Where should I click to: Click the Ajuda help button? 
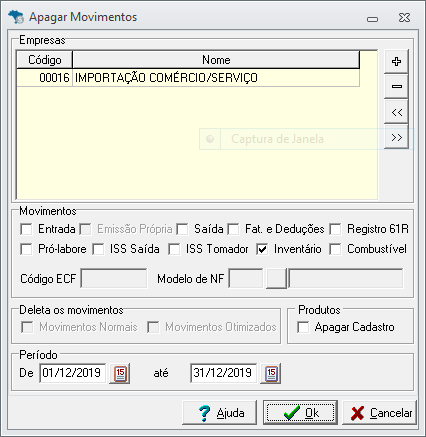[x=220, y=413]
